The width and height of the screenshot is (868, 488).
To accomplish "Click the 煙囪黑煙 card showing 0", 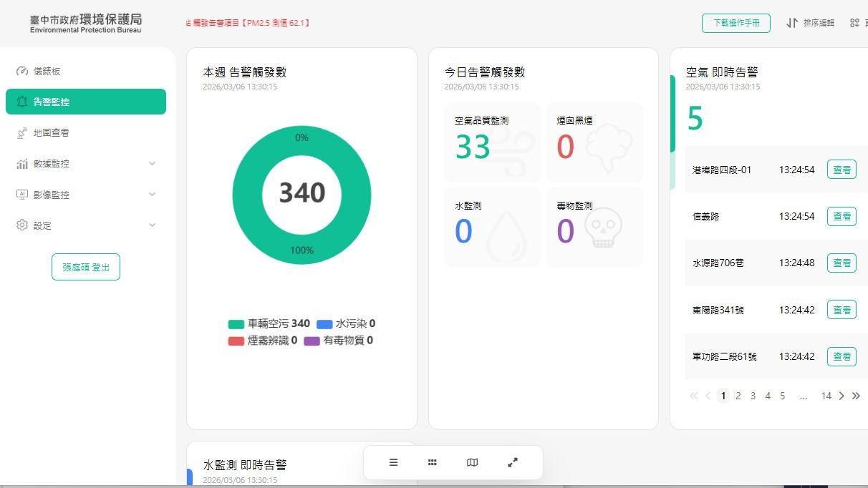I will (594, 142).
